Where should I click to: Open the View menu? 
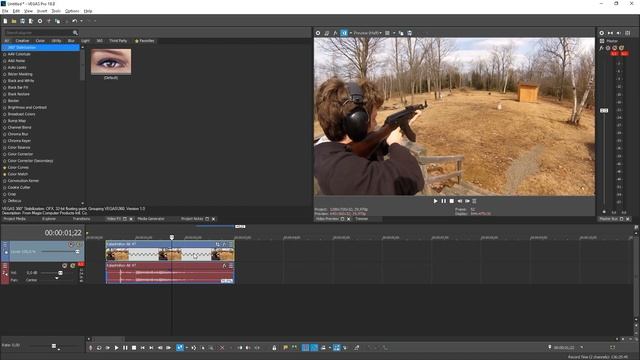pyautogui.click(x=29, y=11)
